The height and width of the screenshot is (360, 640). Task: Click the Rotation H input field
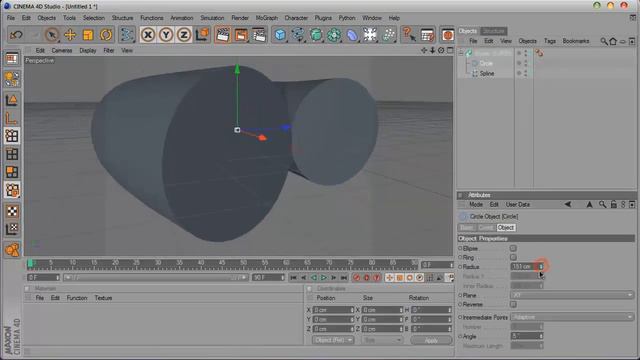(x=431, y=310)
